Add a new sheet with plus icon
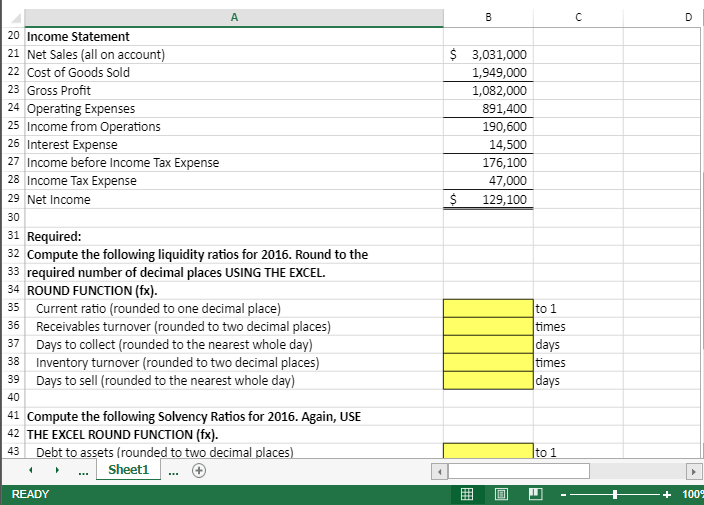The height and width of the screenshot is (505, 704). [199, 470]
